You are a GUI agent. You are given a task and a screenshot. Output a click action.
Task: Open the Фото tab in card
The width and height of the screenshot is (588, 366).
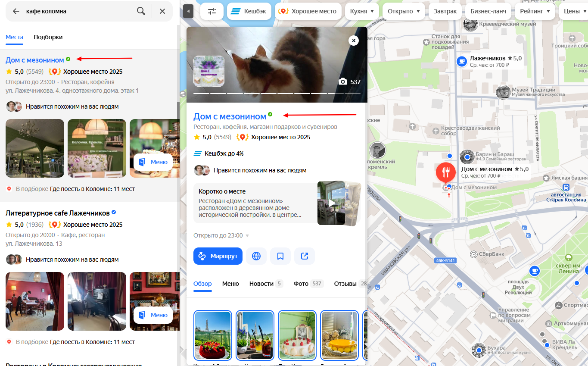coord(308,284)
